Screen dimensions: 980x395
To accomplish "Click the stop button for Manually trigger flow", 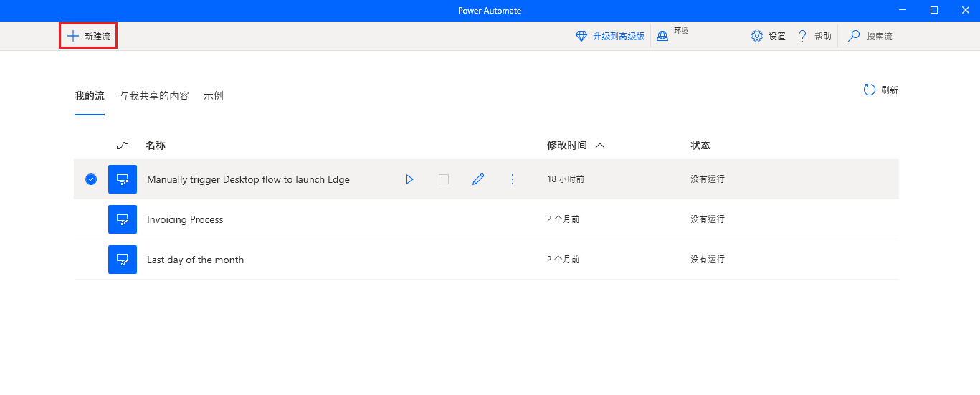I will pyautogui.click(x=444, y=179).
